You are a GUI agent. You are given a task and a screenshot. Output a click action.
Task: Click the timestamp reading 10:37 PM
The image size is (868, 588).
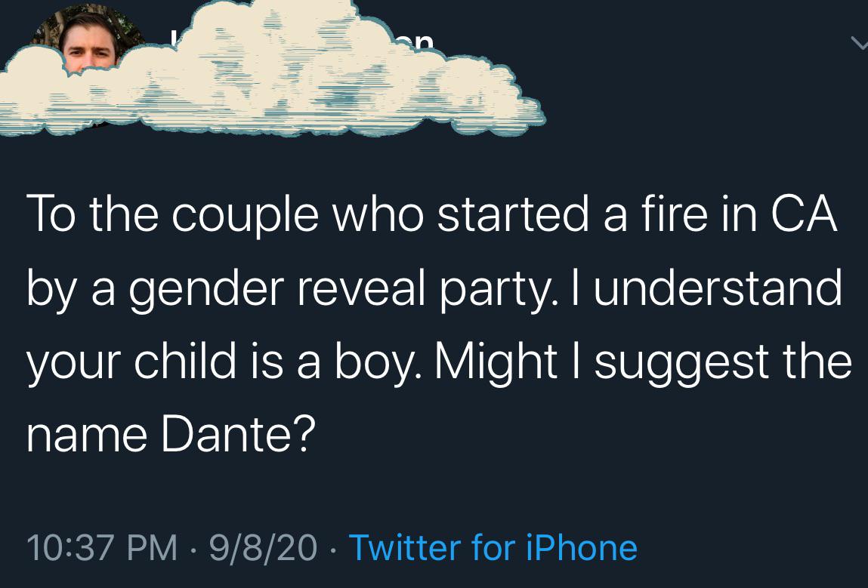(102, 547)
